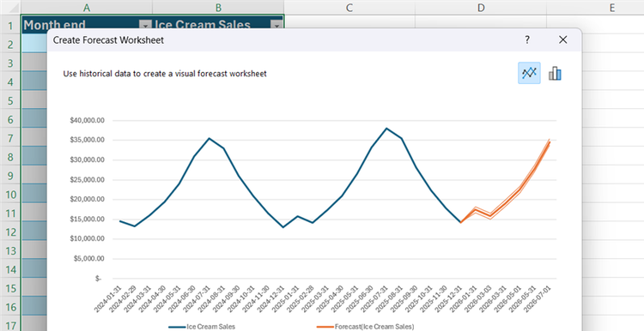Select column D header
Viewport: 644px width, 331px height.
pos(481,8)
